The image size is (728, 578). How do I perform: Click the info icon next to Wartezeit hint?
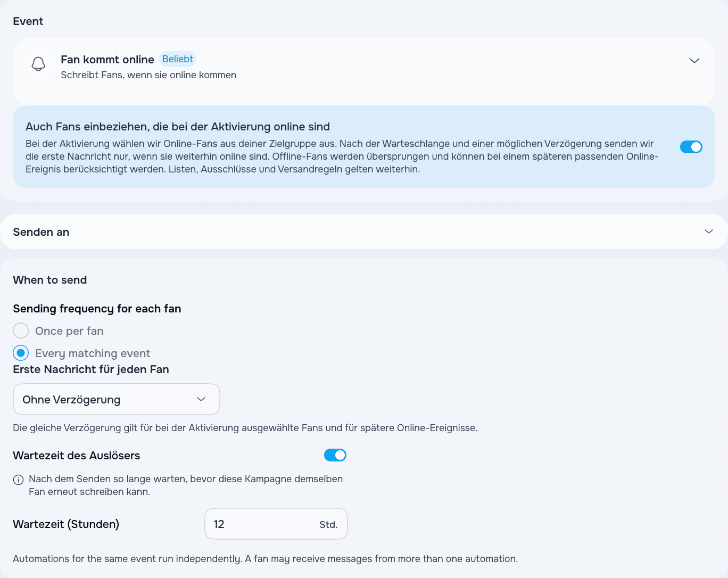tap(18, 480)
